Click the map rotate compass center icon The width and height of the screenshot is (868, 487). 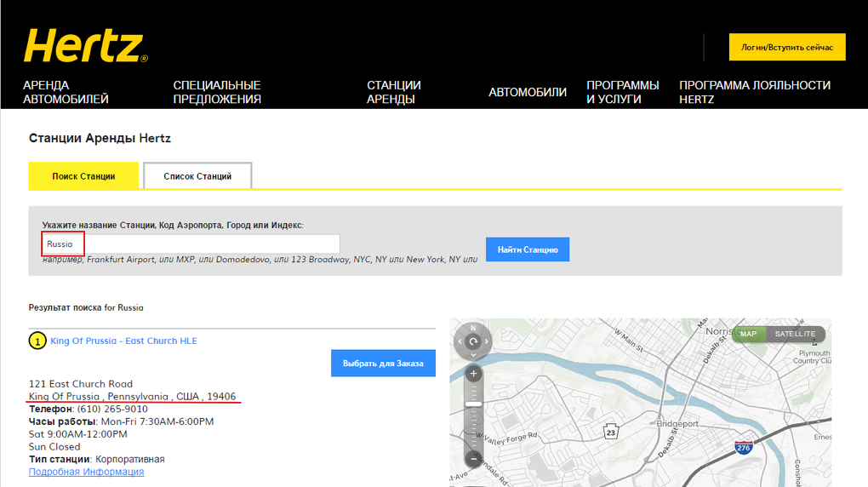tap(473, 341)
